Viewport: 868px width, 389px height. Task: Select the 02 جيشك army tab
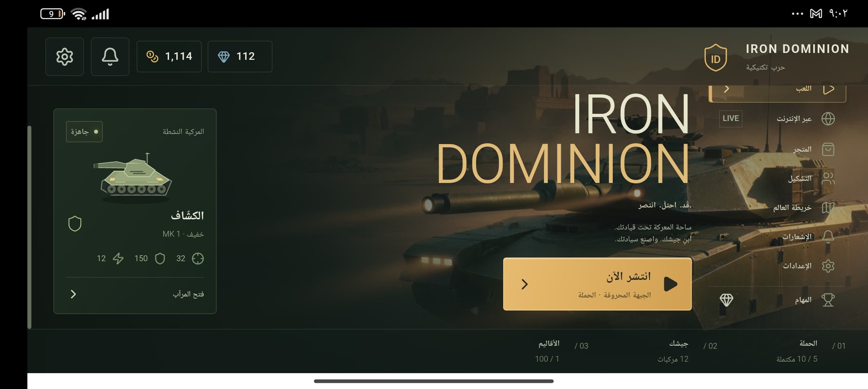click(687, 351)
